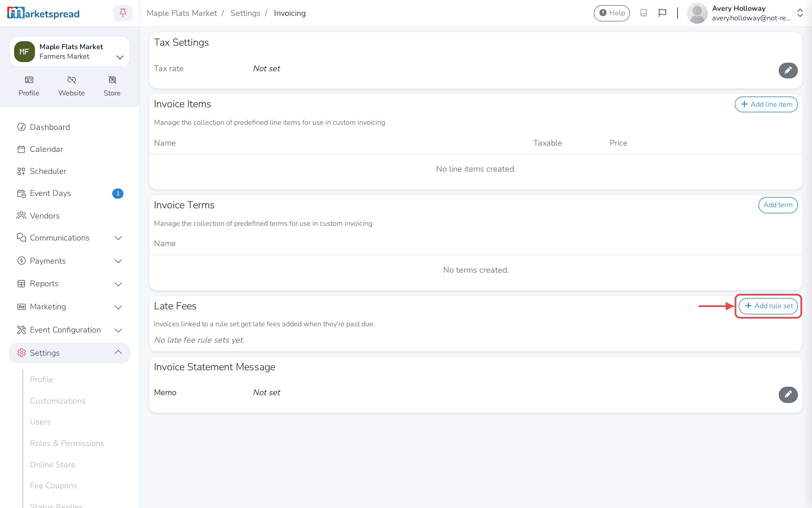Screen dimensions: 812x508
Task: Click Add rule set button
Action: click(768, 306)
